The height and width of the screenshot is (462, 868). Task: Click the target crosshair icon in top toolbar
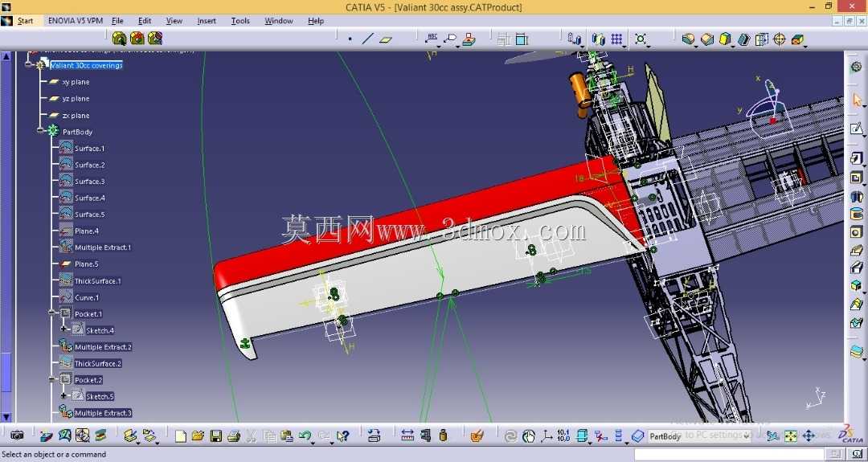[780, 39]
